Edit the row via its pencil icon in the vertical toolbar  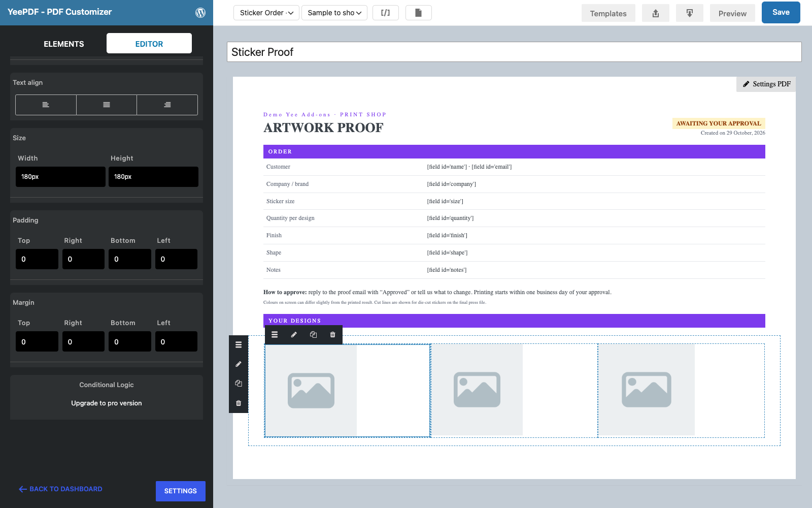coord(239,364)
